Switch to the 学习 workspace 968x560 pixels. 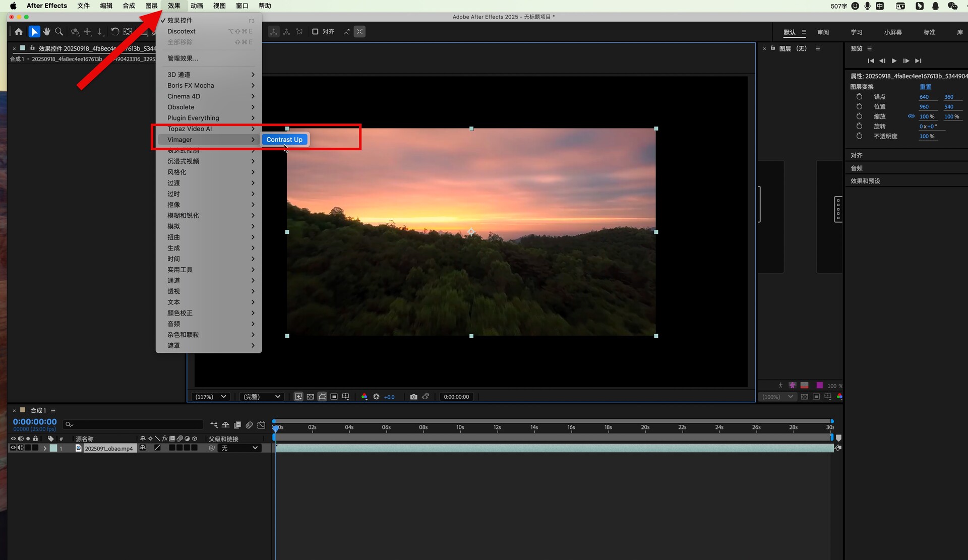pyautogui.click(x=856, y=32)
